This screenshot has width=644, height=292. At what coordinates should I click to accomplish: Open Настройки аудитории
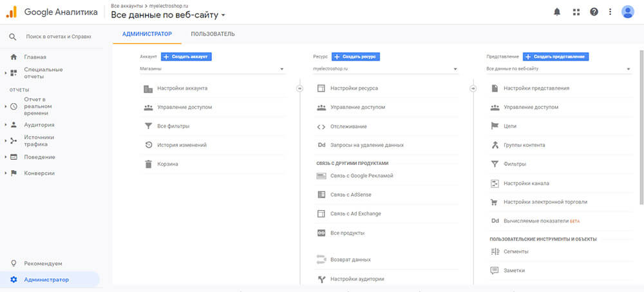[x=357, y=279]
